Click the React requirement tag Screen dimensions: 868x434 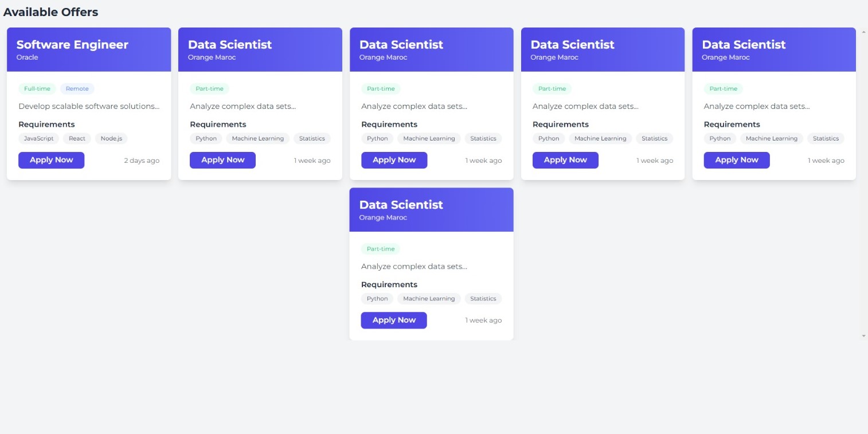coord(77,138)
